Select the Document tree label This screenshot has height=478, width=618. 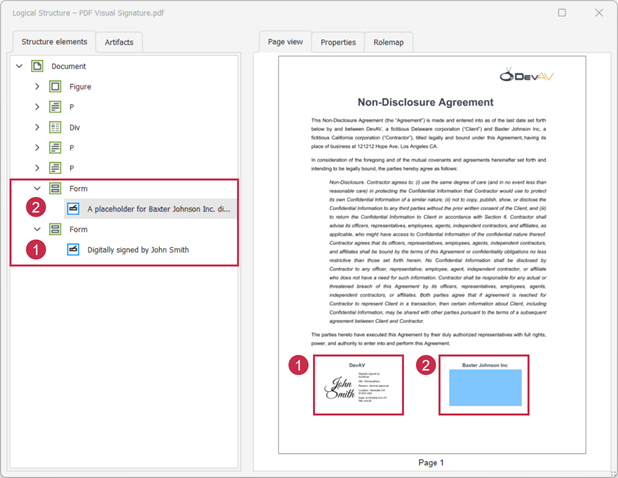pyautogui.click(x=69, y=66)
